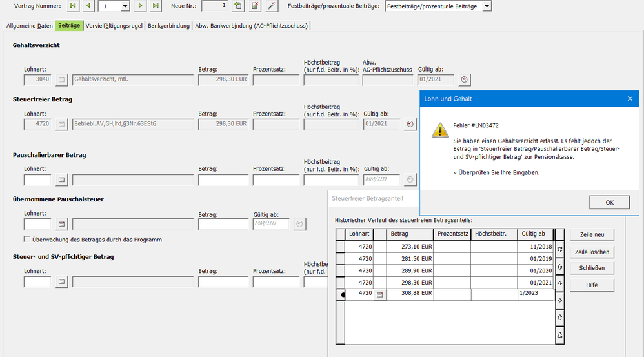Open Lohnart lookup in Pauschalierbarer Betrag section
The height and width of the screenshot is (357, 644).
pos(61,179)
